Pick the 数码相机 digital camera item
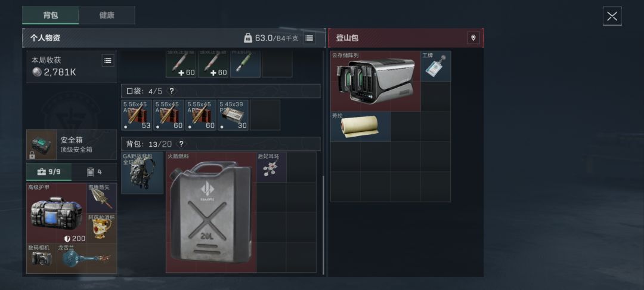Image resolution: width=644 pixels, height=290 pixels. click(x=42, y=258)
